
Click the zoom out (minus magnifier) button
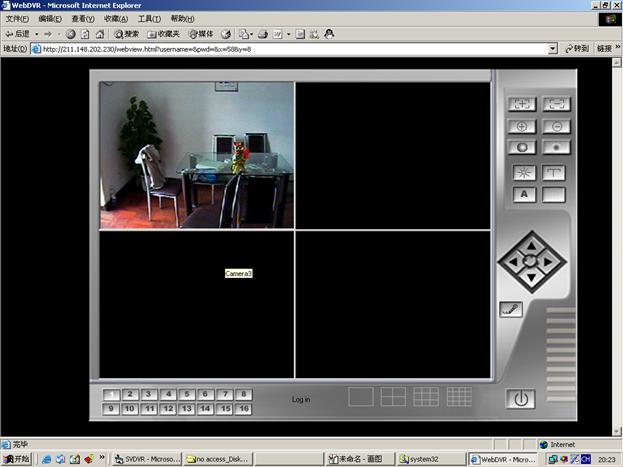click(555, 126)
